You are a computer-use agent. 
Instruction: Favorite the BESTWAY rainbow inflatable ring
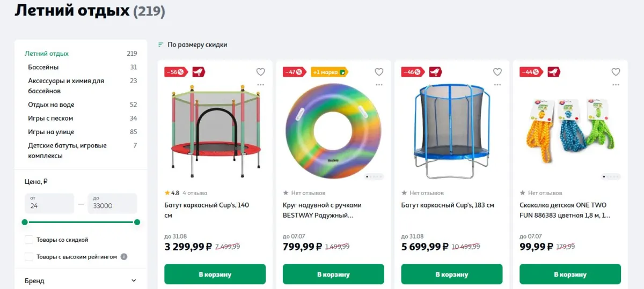[379, 72]
